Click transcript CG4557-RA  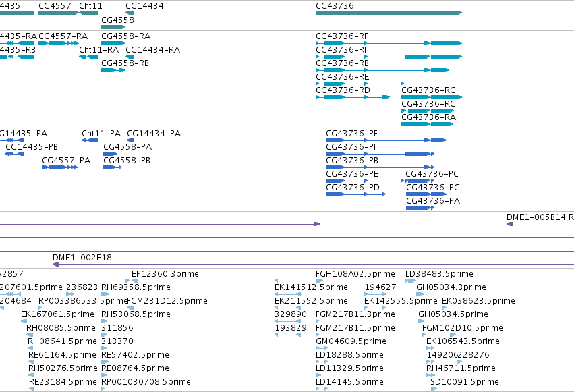59,43
